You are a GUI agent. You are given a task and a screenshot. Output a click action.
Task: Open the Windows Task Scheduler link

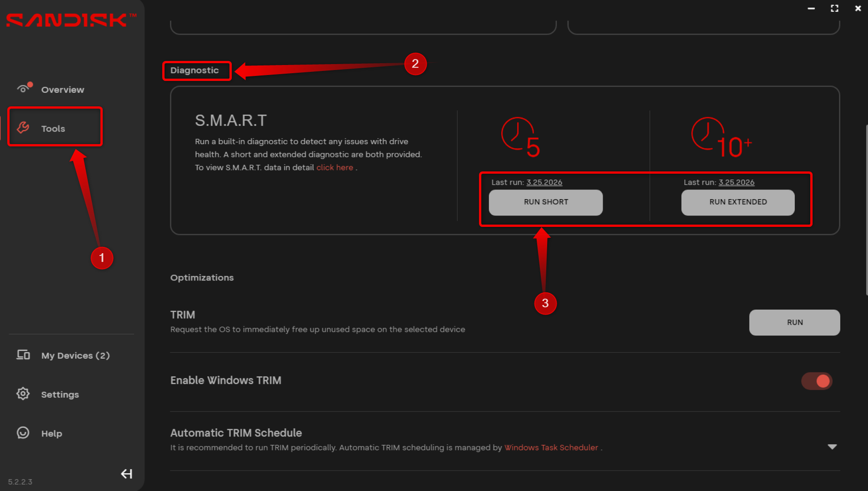click(x=551, y=447)
